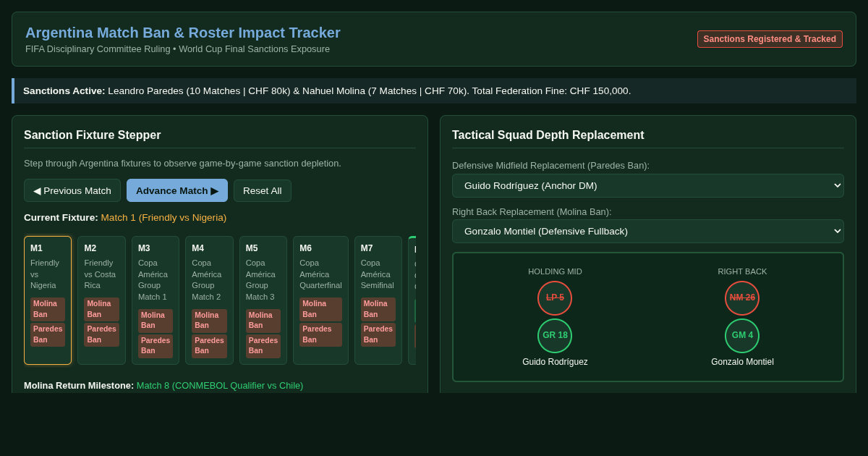Screen dimensions: 868x456
Task: Click the Previous Match button
Action: [x=72, y=190]
